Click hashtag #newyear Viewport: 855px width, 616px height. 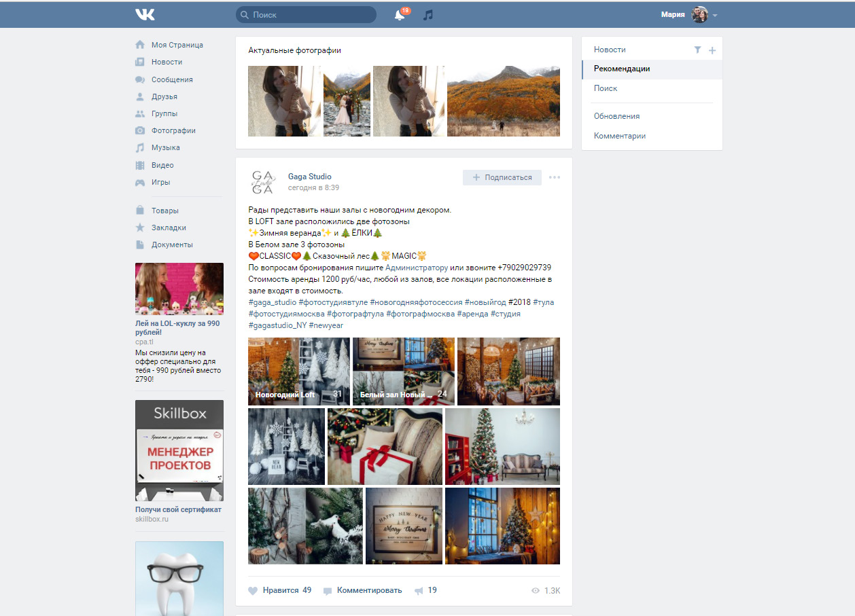pyautogui.click(x=326, y=325)
